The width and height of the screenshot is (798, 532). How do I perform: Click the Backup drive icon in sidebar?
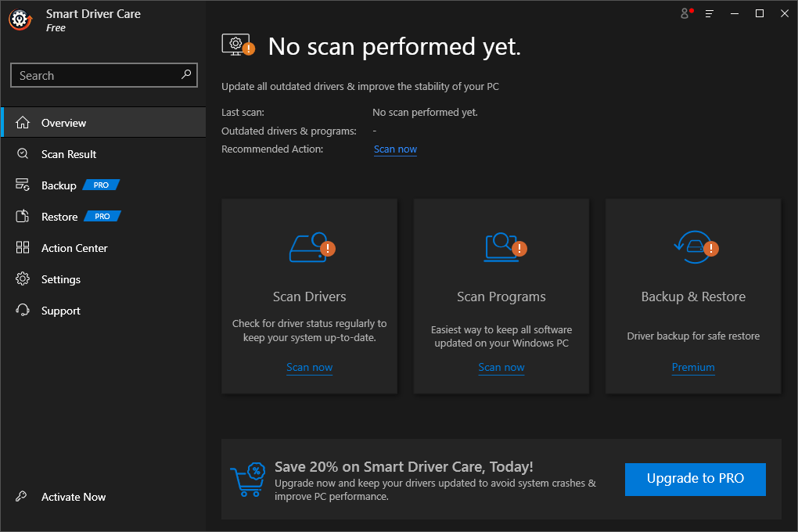[23, 185]
